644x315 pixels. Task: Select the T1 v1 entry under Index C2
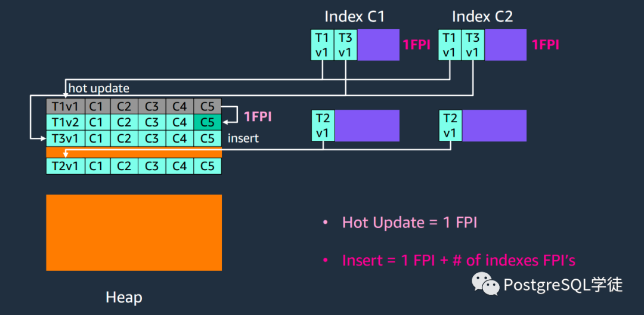[x=450, y=45]
